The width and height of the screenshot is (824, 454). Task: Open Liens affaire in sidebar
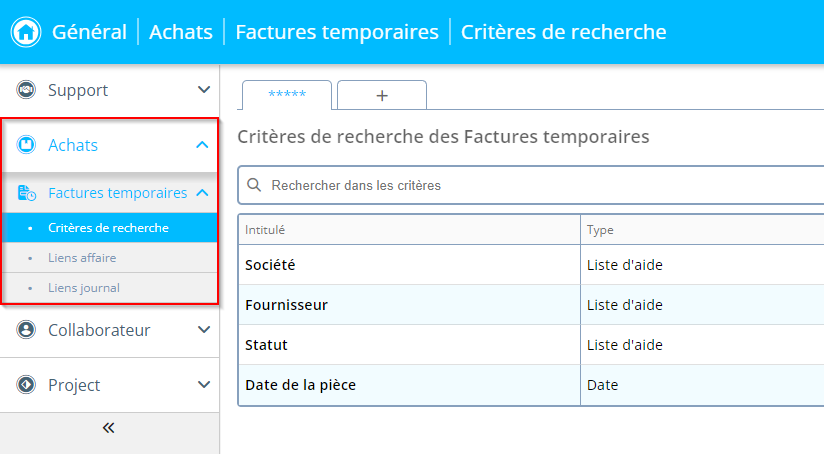(x=82, y=258)
